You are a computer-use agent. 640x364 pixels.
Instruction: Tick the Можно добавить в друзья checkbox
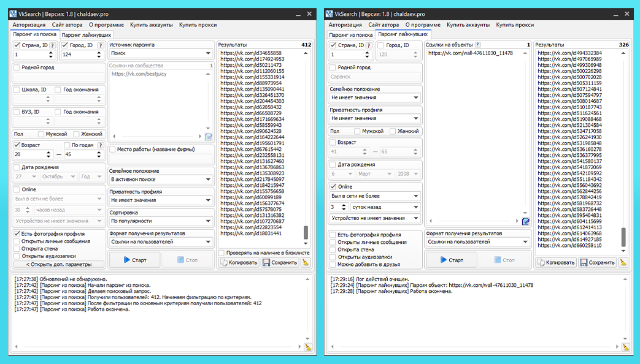coord(333,265)
